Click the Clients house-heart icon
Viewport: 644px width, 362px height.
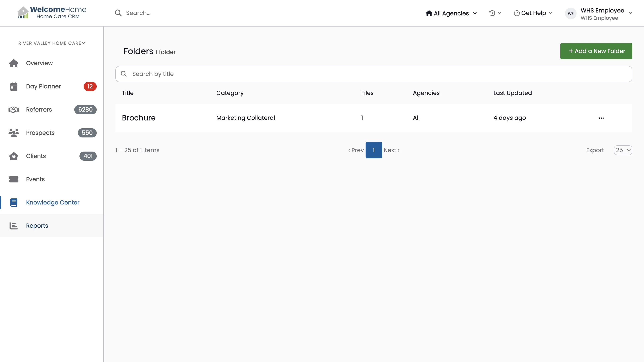click(14, 156)
